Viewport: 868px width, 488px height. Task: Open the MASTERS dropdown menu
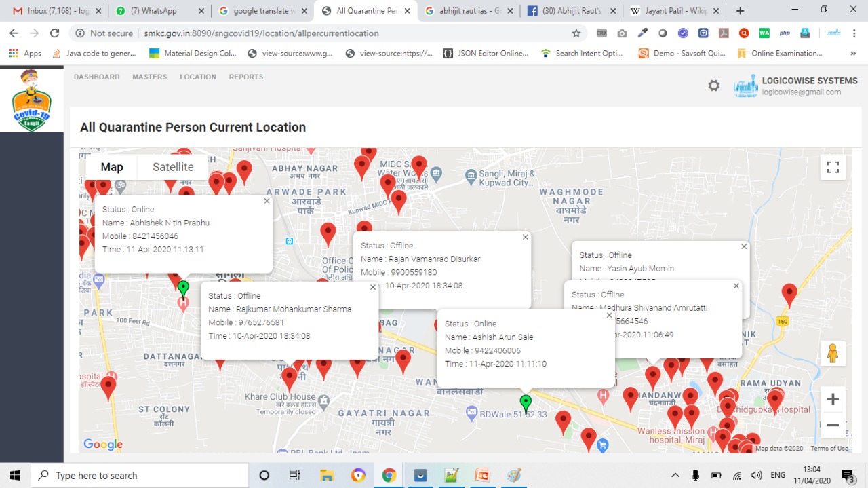[149, 77]
